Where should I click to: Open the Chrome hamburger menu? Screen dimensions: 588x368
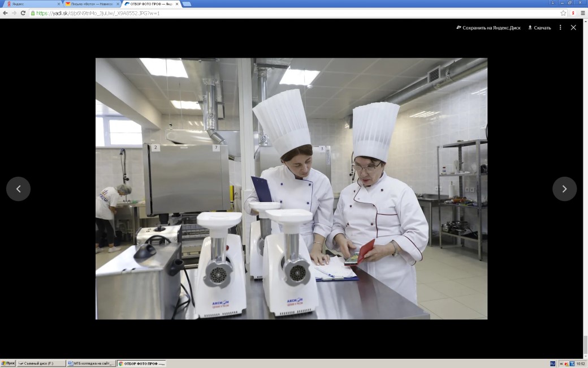coord(583,13)
